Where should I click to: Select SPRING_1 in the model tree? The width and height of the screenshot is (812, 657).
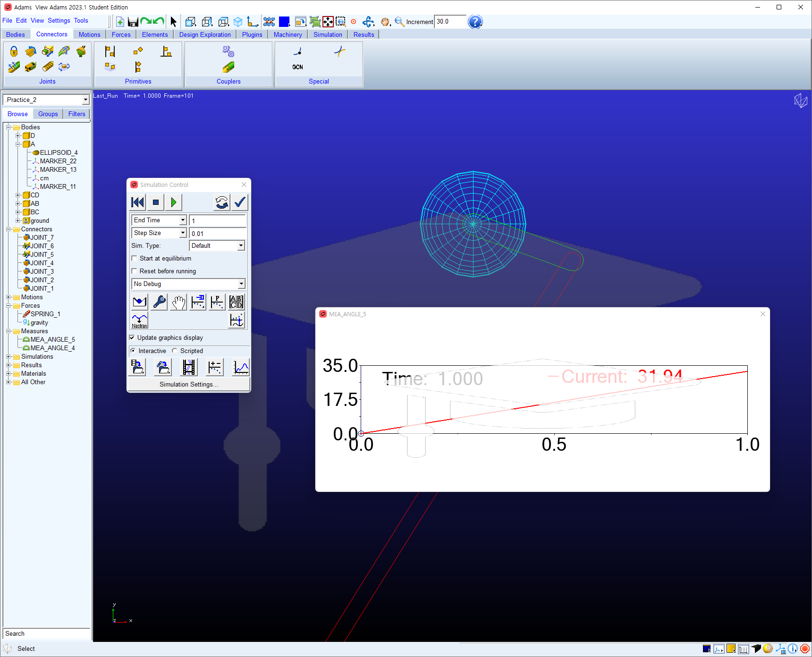[45, 314]
